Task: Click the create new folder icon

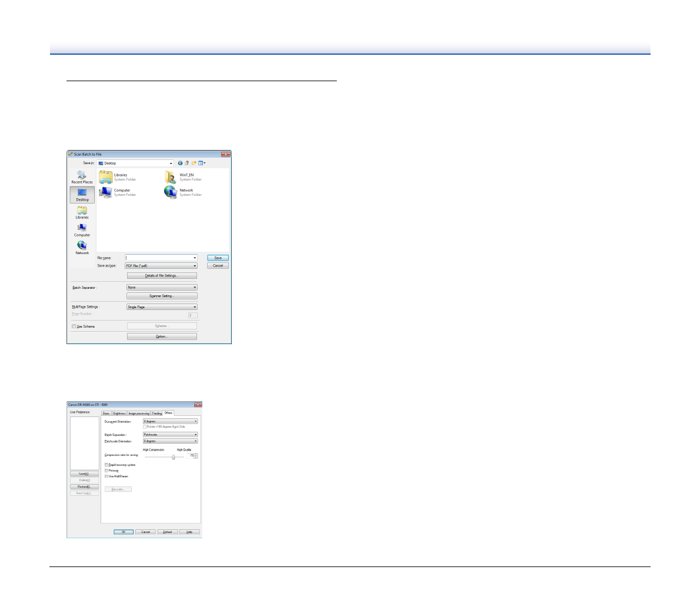Action: [194, 163]
